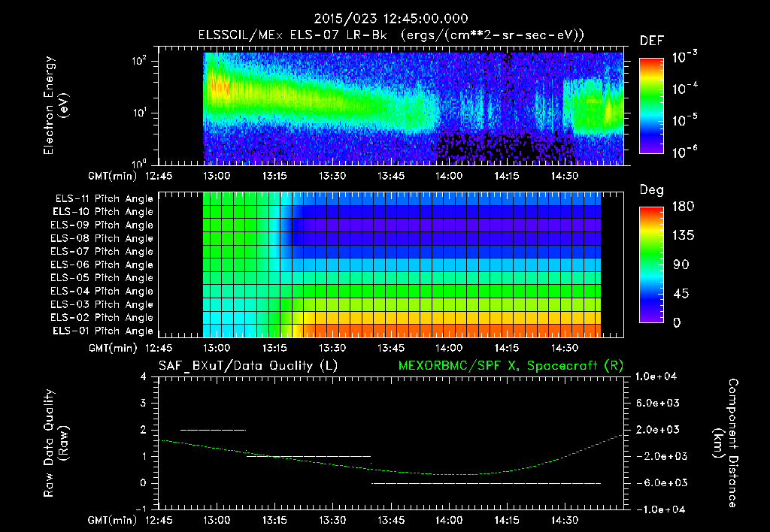Viewport: 770px width, 532px height.
Task: Click the Deg pitch angle color bar
Action: (x=651, y=265)
